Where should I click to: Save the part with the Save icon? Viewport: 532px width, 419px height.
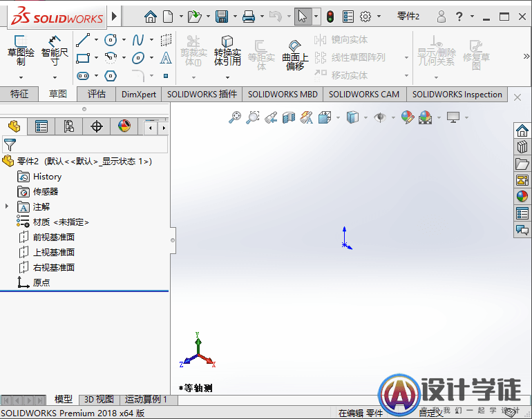click(222, 17)
